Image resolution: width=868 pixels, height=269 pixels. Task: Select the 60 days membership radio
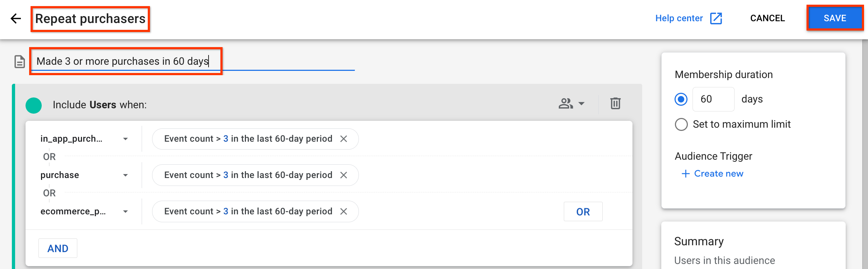pyautogui.click(x=681, y=99)
